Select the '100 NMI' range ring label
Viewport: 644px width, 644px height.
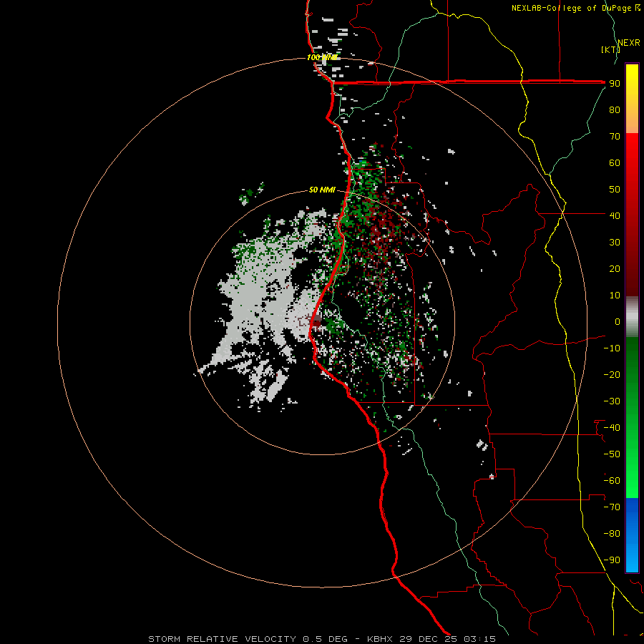tap(322, 57)
